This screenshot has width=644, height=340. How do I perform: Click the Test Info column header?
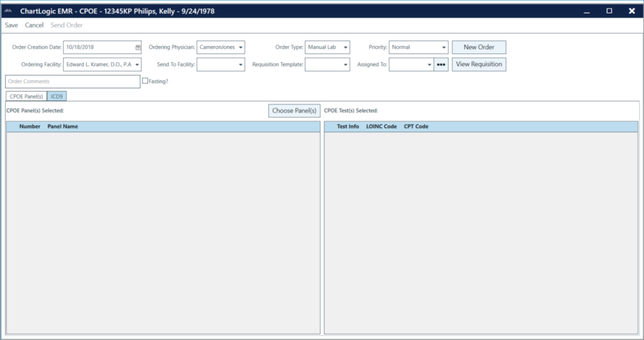coord(348,126)
